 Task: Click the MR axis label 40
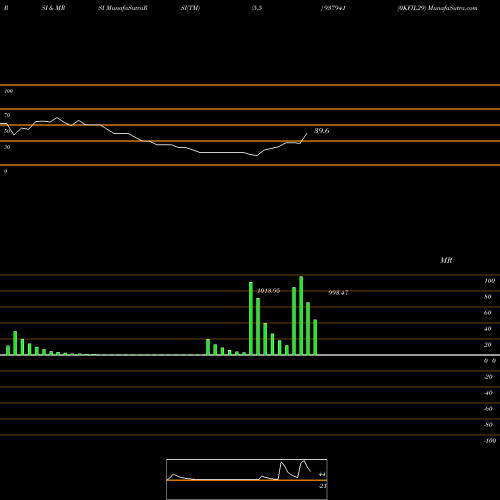tap(488, 329)
